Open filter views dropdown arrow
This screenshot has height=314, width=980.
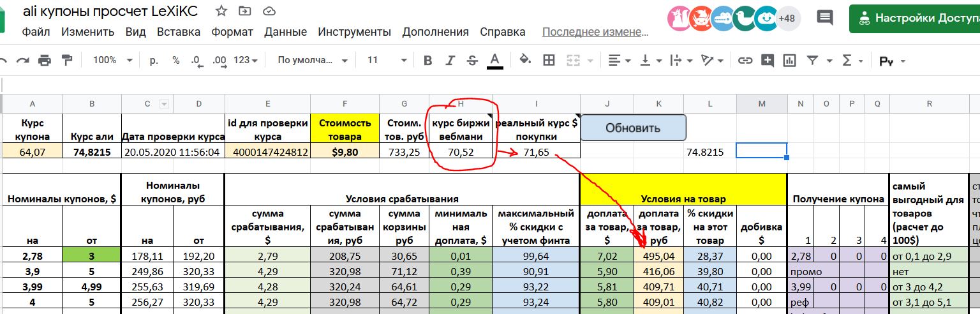tap(829, 61)
